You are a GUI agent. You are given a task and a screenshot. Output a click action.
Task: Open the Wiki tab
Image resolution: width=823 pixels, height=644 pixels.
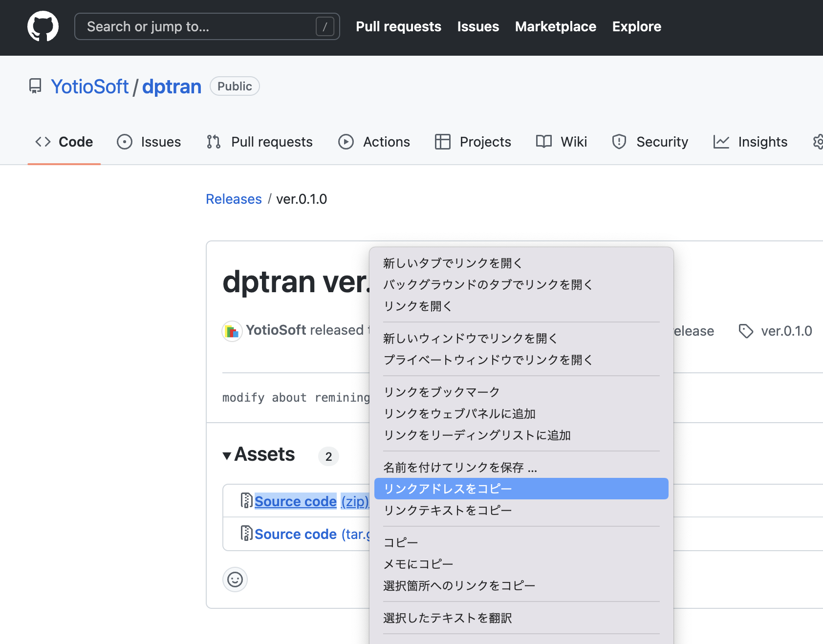pos(562,142)
